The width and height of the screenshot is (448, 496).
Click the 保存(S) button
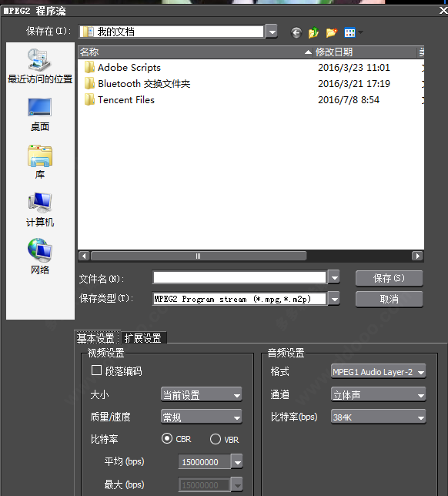tap(389, 278)
